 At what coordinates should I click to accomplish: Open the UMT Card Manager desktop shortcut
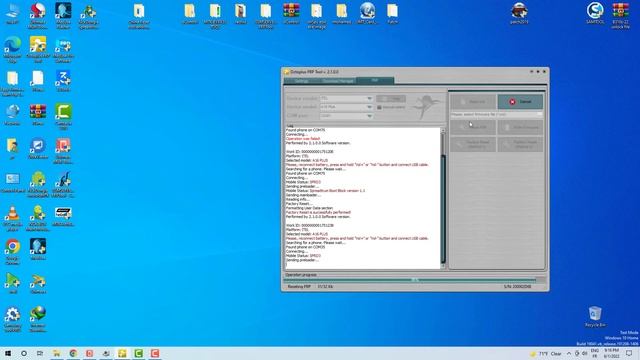click(x=367, y=13)
